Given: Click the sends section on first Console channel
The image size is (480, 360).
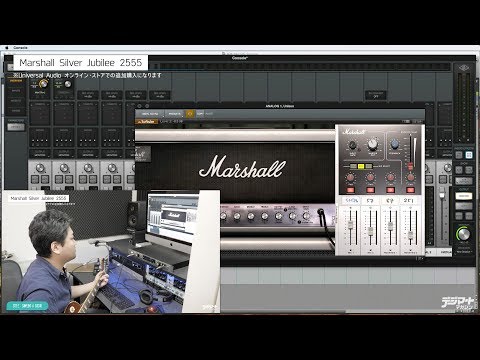Looking at the screenshot, I should (40, 138).
